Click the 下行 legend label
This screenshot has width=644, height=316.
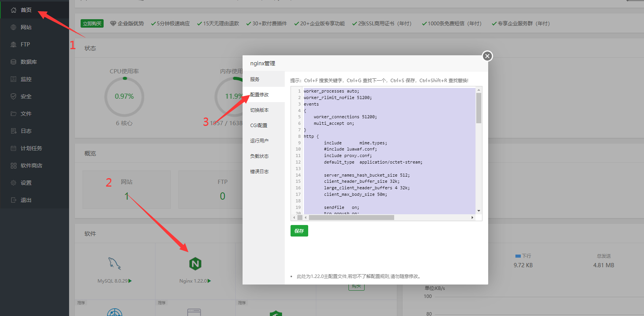[526, 256]
